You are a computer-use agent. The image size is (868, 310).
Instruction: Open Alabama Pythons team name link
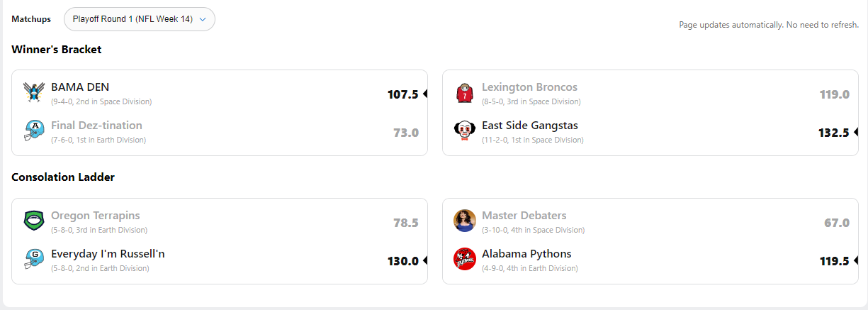pyautogui.click(x=526, y=254)
